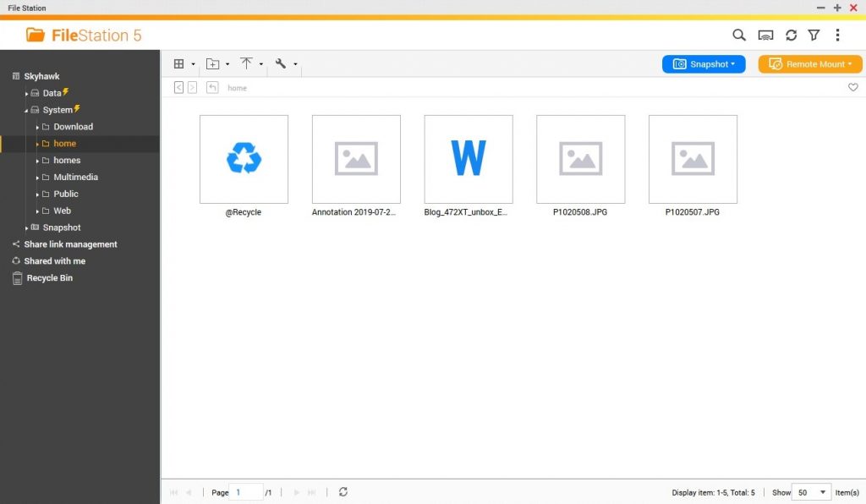
Task: Select the Blog_472XT_unbox Word document thumbnail
Action: click(469, 159)
